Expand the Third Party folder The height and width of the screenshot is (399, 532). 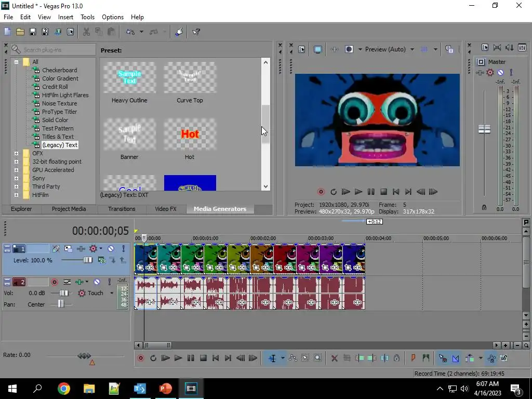click(16, 187)
